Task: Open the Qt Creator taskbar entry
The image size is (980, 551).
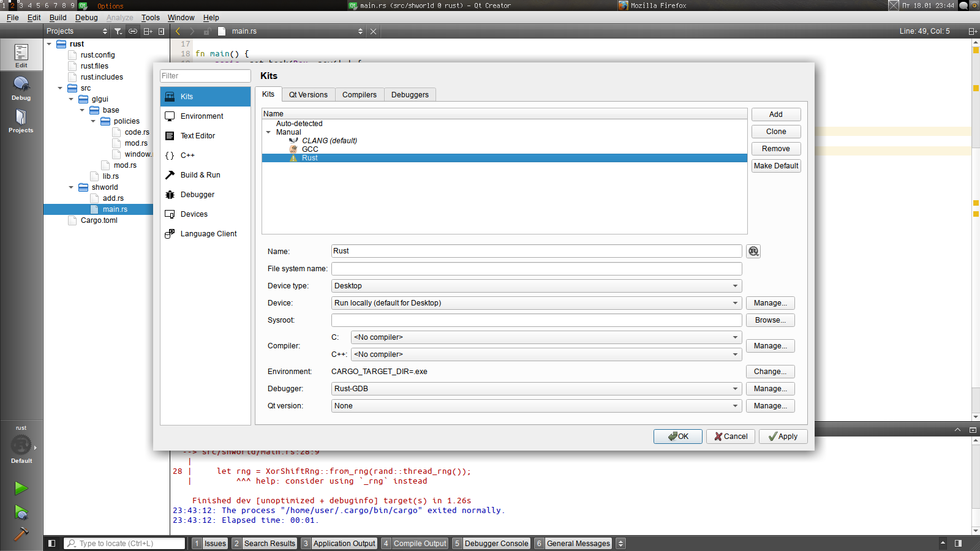Action: coord(429,6)
